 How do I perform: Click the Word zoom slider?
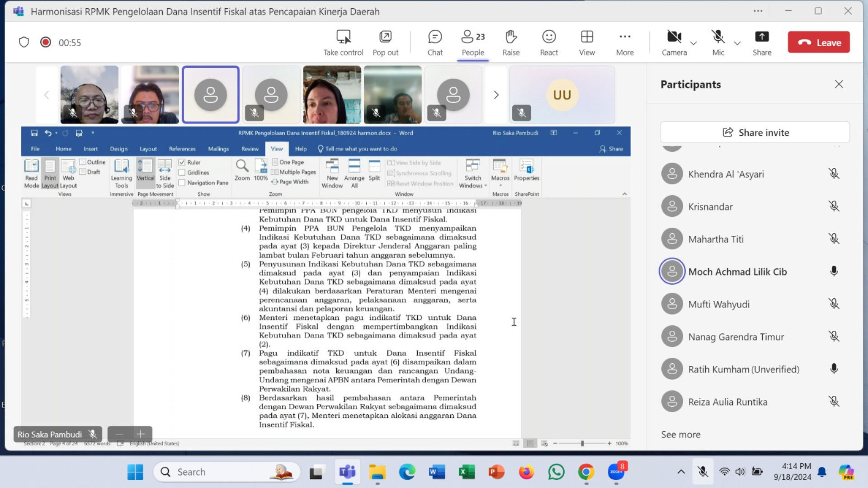click(582, 443)
